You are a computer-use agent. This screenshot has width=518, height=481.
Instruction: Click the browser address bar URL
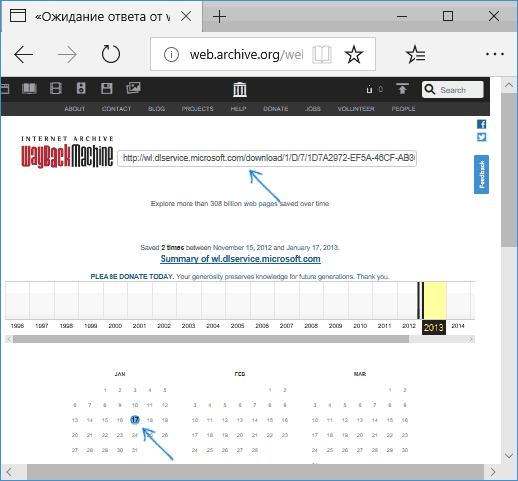coord(246,54)
